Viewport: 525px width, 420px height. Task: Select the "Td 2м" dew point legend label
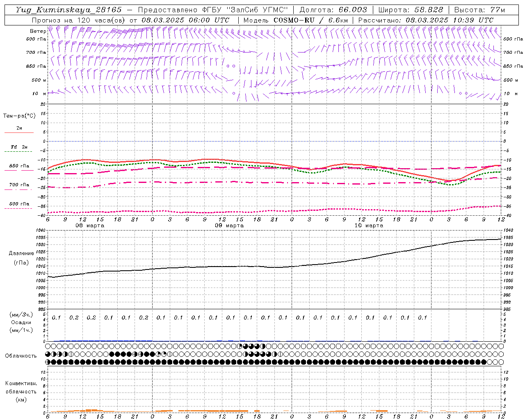pyautogui.click(x=19, y=147)
